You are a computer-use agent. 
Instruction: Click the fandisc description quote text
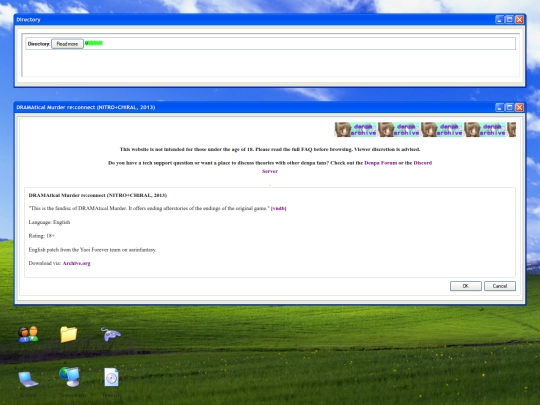[149, 208]
